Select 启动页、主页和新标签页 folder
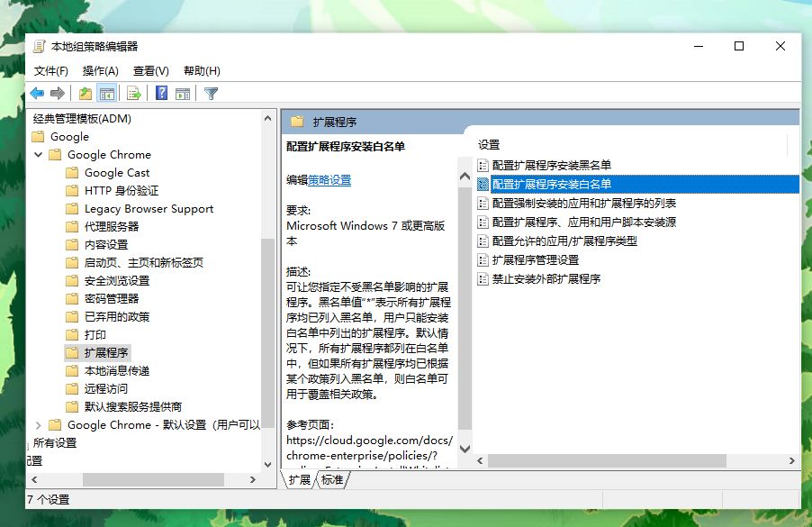The image size is (812, 527). [144, 263]
